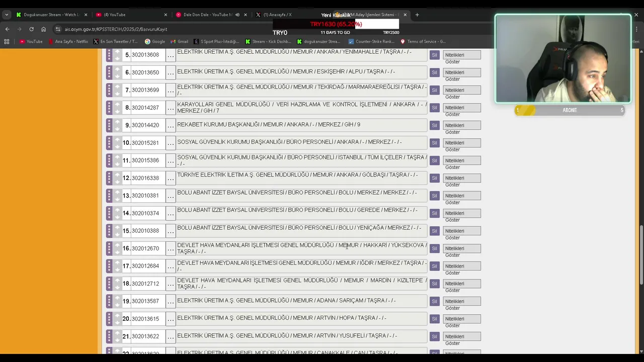Screen dimensions: 644x362
Task: Delete row 5 with its Sil button
Action: [x=435, y=55]
